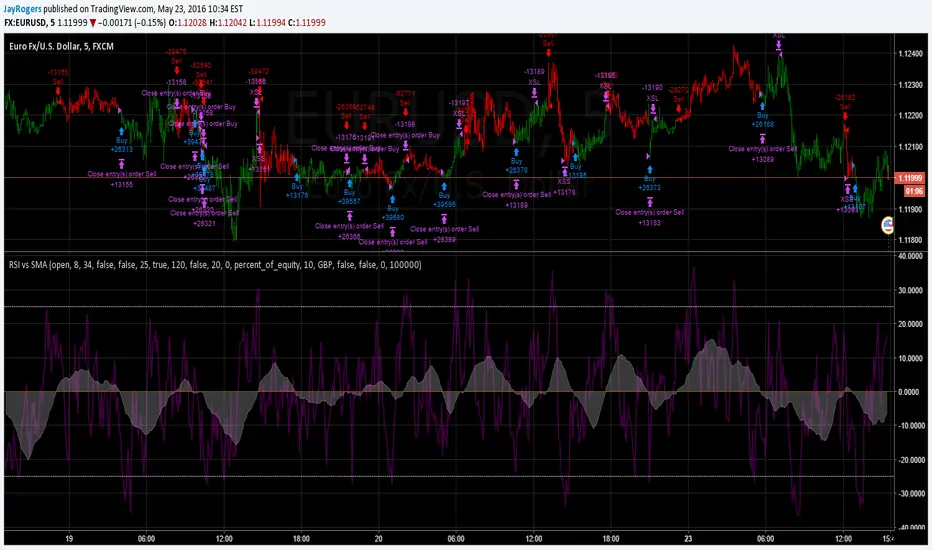Screen dimensions: 932x550
Task: Click the 1.12400 price axis label
Action: tap(910, 54)
